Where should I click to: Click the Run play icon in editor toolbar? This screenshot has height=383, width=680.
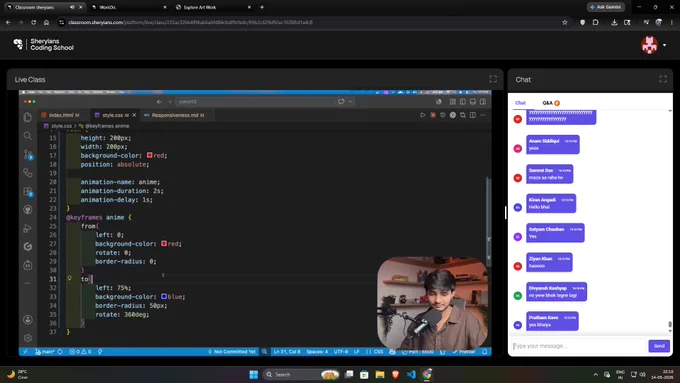click(x=423, y=115)
